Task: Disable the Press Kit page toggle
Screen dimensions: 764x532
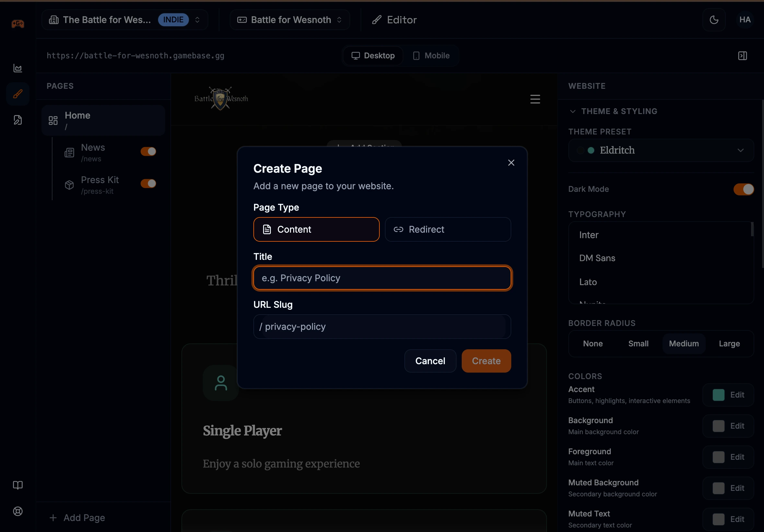Action: tap(148, 183)
